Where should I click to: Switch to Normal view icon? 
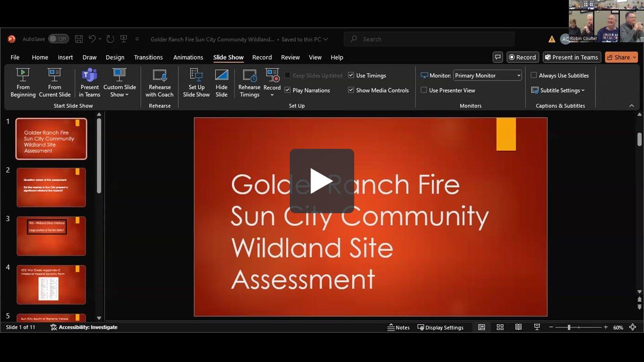pos(481,327)
